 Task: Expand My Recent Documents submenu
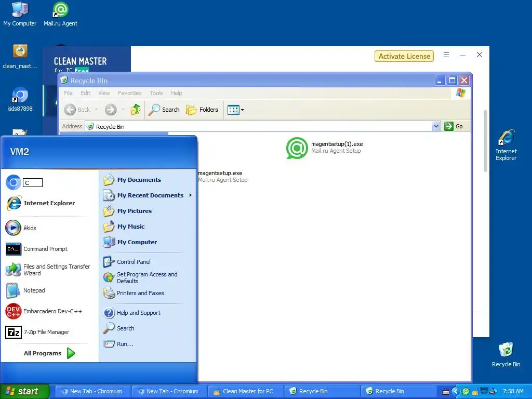148,195
